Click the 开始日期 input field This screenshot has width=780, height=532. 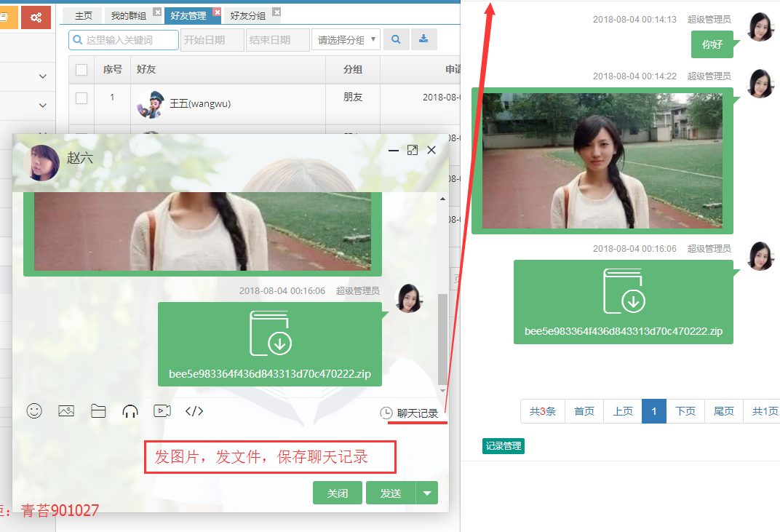tap(212, 40)
